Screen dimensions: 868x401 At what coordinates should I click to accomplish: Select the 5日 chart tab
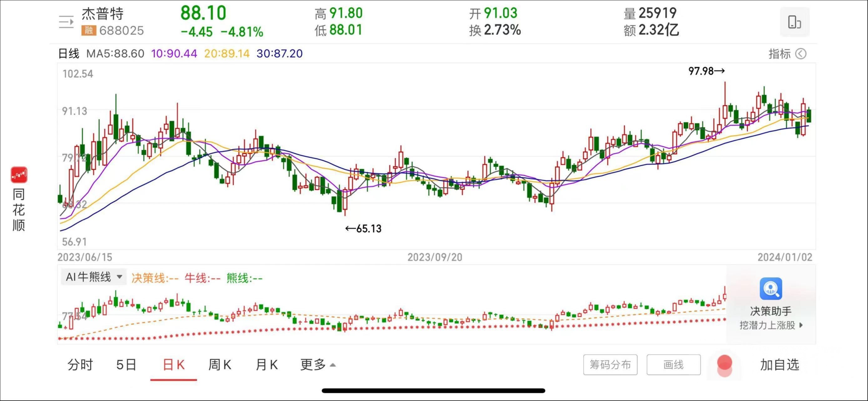[126, 365]
